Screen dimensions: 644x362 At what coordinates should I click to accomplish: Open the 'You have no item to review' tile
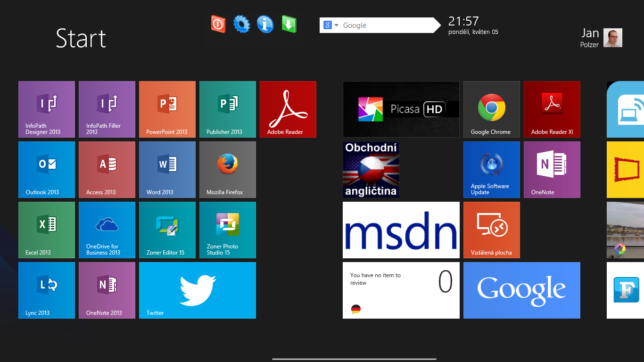click(x=401, y=290)
